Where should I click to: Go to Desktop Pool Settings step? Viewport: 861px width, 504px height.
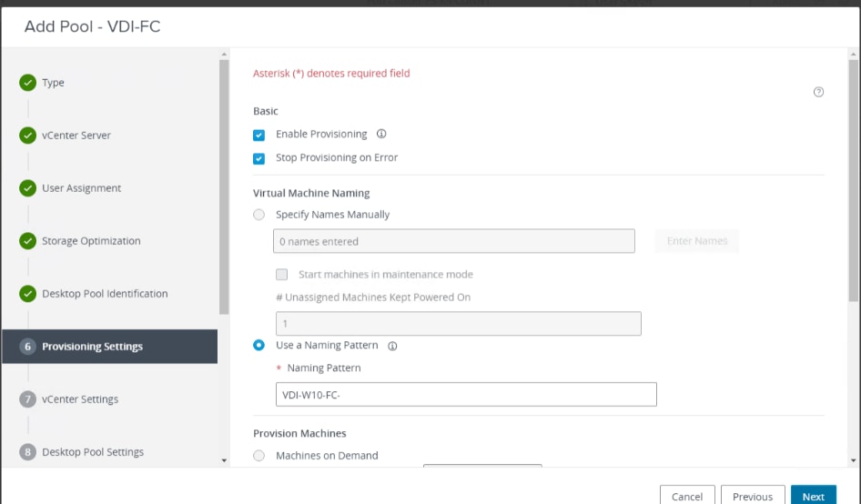coord(93,452)
